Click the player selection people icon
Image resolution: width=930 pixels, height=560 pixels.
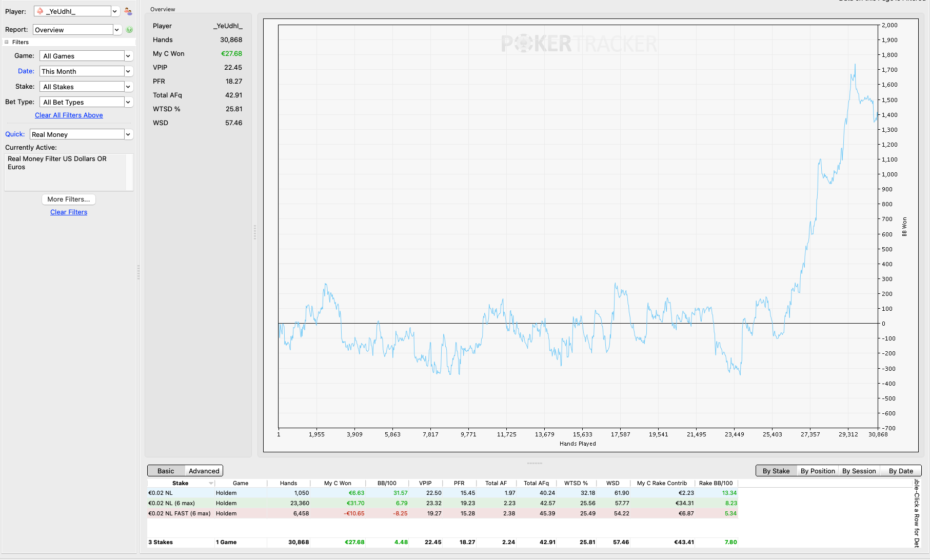pos(128,11)
